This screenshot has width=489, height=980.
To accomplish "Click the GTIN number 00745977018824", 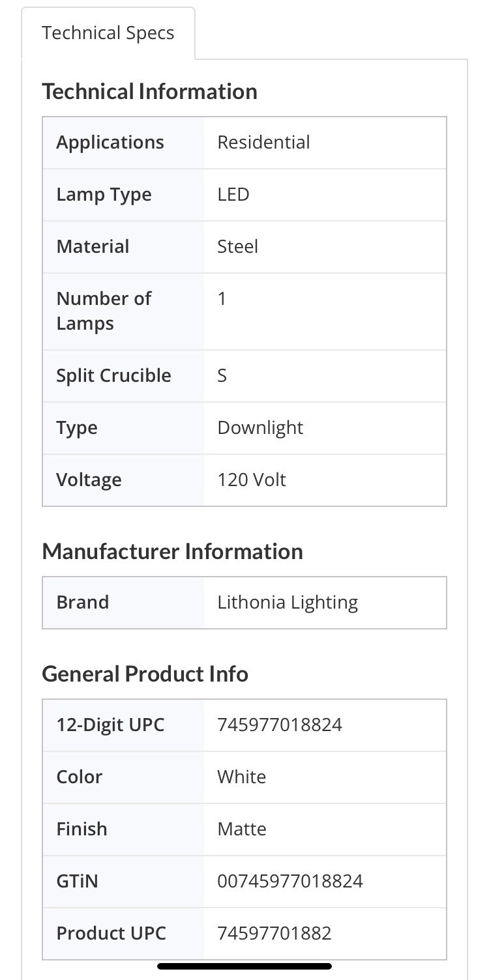I will [290, 882].
